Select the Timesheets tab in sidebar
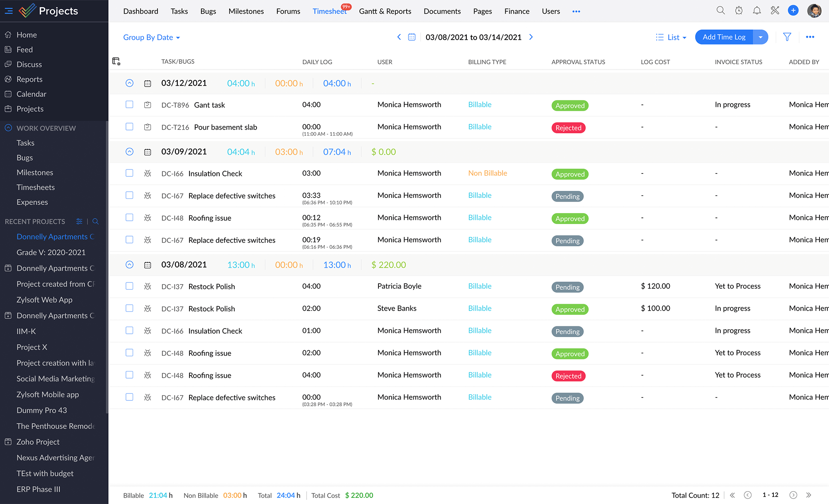 [x=36, y=187]
